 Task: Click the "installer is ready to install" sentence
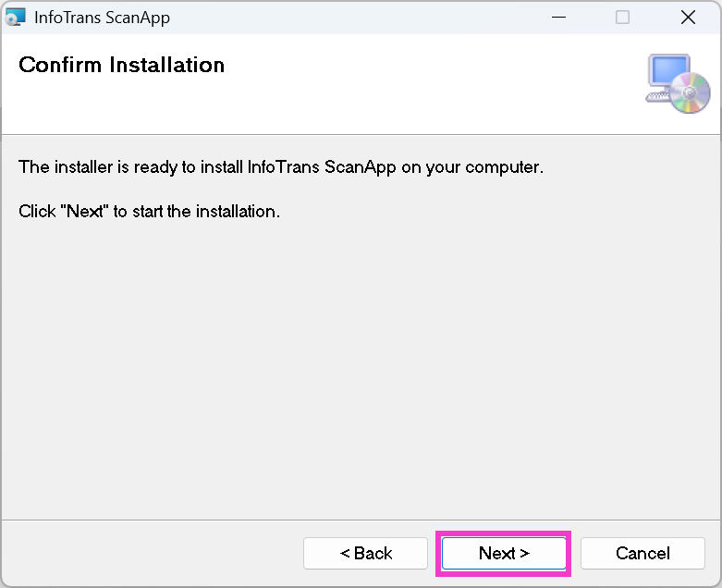click(x=281, y=167)
